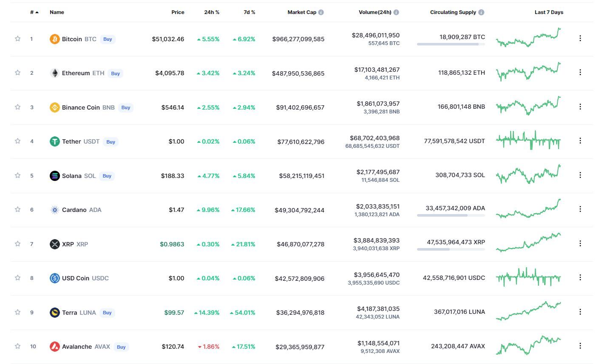Screen dimensions: 599x364
Task: Open the three-dot menu for Cardano
Action: click(x=580, y=209)
